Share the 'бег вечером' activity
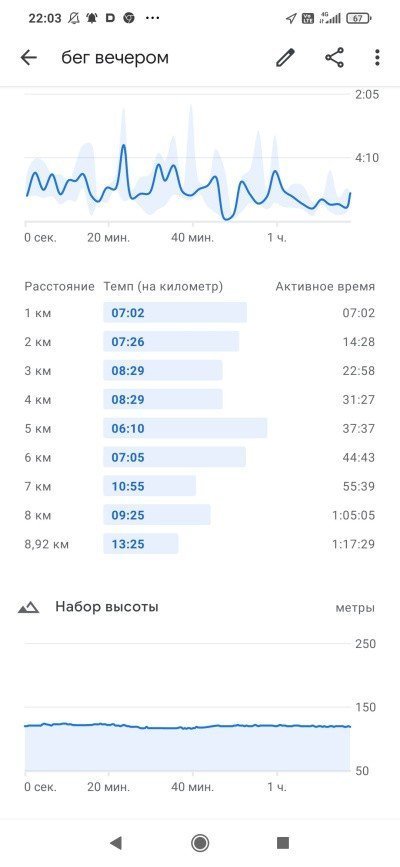 tap(334, 58)
